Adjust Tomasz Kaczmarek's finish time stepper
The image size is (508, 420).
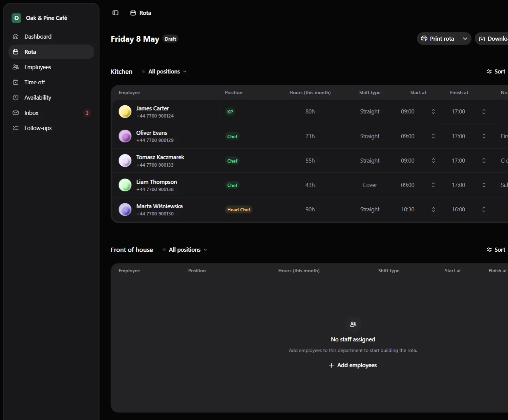click(x=484, y=161)
